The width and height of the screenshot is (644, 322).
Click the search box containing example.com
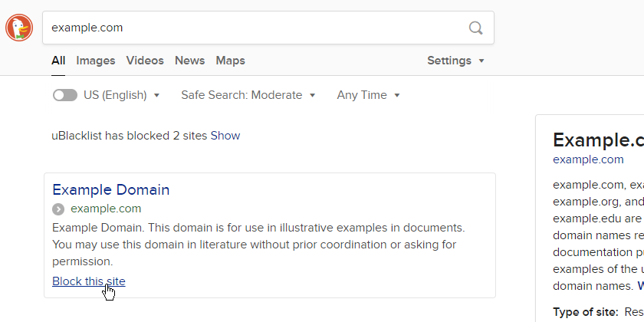268,28
